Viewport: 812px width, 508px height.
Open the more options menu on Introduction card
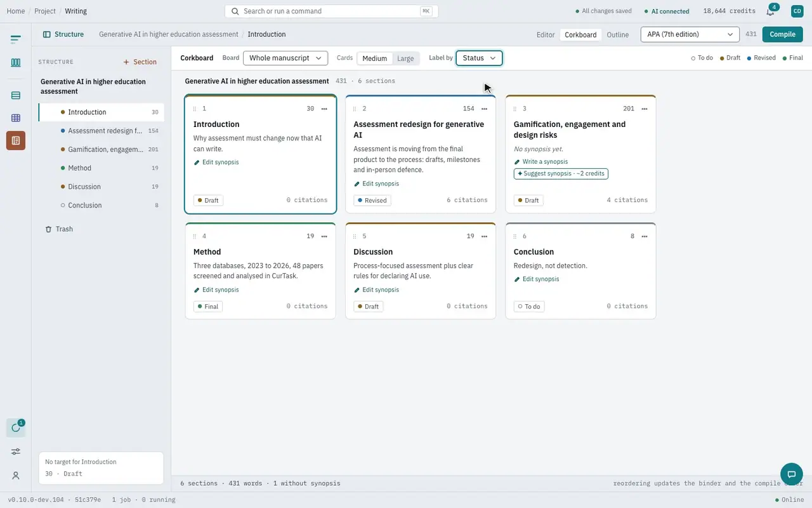324,109
